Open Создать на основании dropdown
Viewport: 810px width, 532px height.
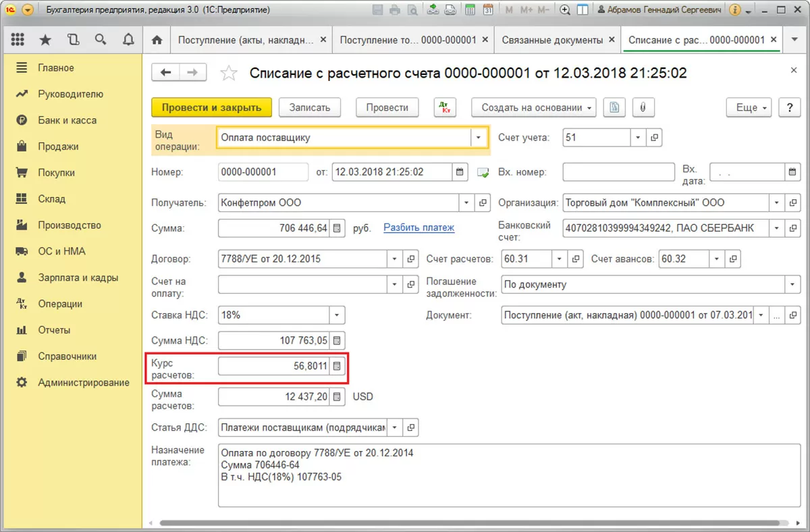click(x=533, y=107)
